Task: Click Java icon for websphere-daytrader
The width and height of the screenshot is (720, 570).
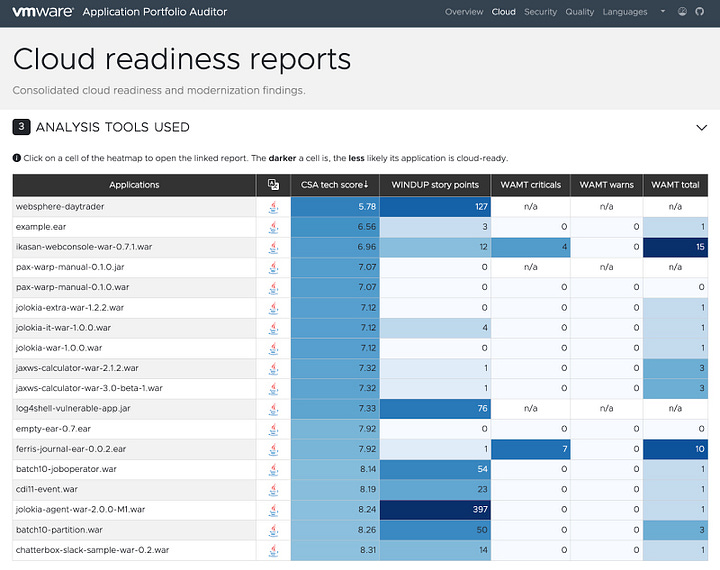Action: [x=274, y=207]
